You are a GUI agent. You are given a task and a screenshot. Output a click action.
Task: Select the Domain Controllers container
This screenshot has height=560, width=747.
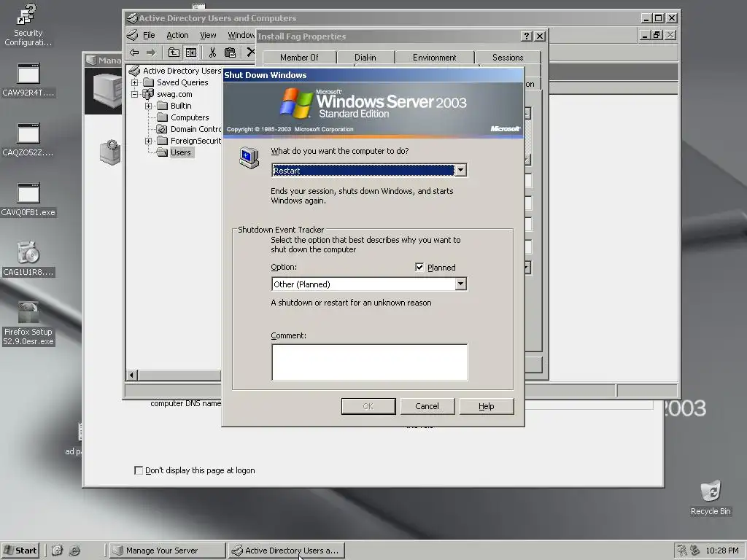pos(189,129)
